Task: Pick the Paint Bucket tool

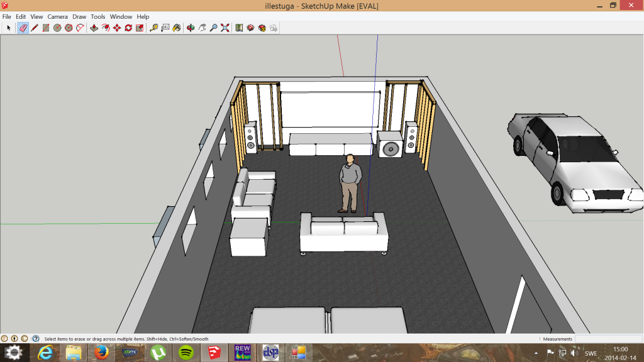Action: [x=177, y=28]
